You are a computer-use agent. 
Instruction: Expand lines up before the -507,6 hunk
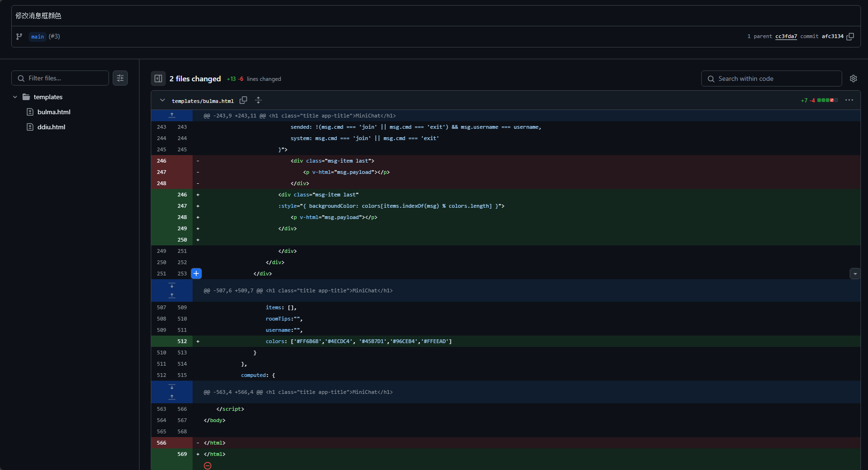[x=172, y=296]
